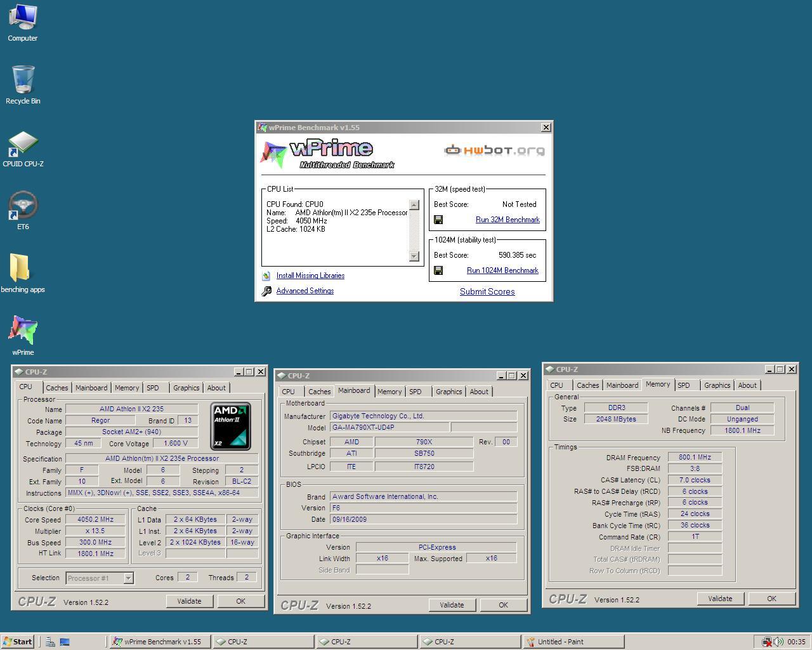Image resolution: width=812 pixels, height=650 pixels.
Task: Click BIOS date 09/16/2009 field
Action: [423, 519]
